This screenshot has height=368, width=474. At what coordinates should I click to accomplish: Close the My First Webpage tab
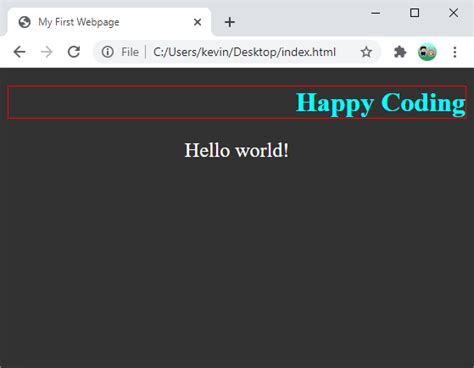tap(197, 22)
